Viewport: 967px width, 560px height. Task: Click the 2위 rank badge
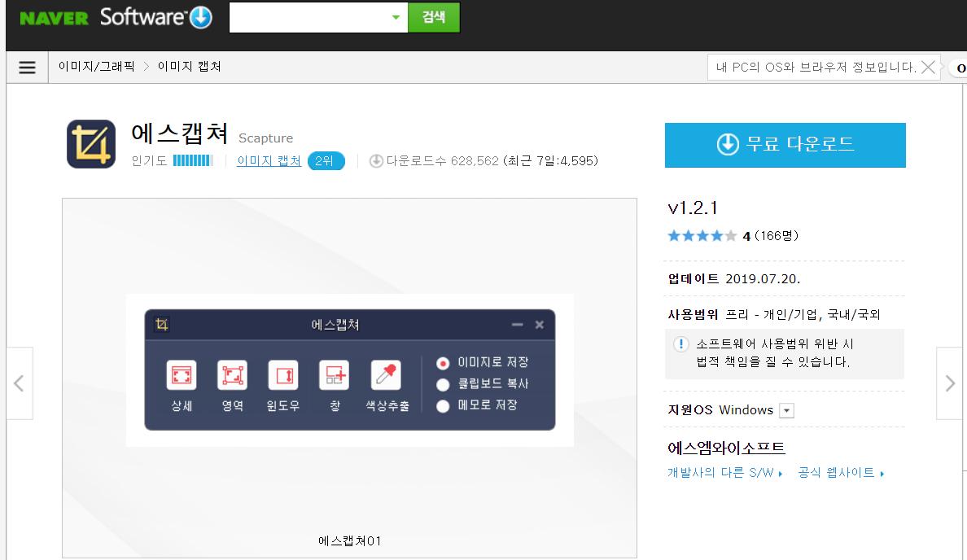(x=326, y=161)
